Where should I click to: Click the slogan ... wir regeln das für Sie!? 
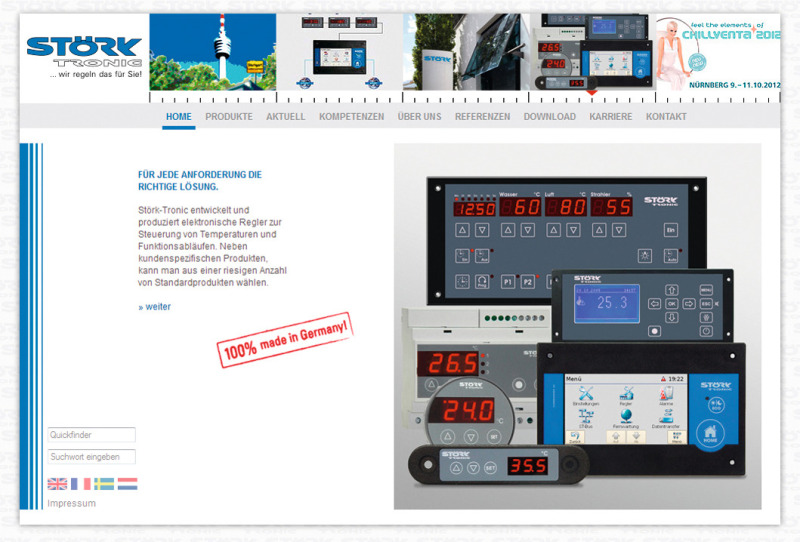pyautogui.click(x=96, y=75)
